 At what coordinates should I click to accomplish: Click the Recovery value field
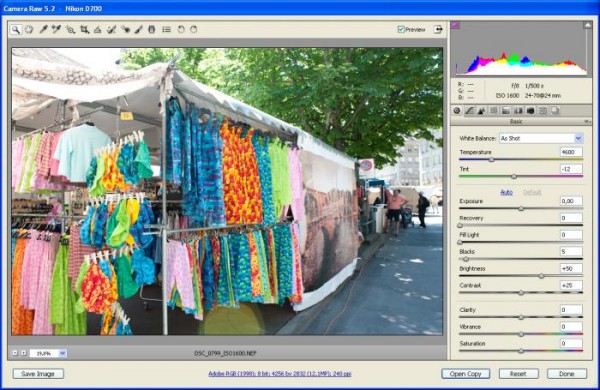(x=571, y=218)
